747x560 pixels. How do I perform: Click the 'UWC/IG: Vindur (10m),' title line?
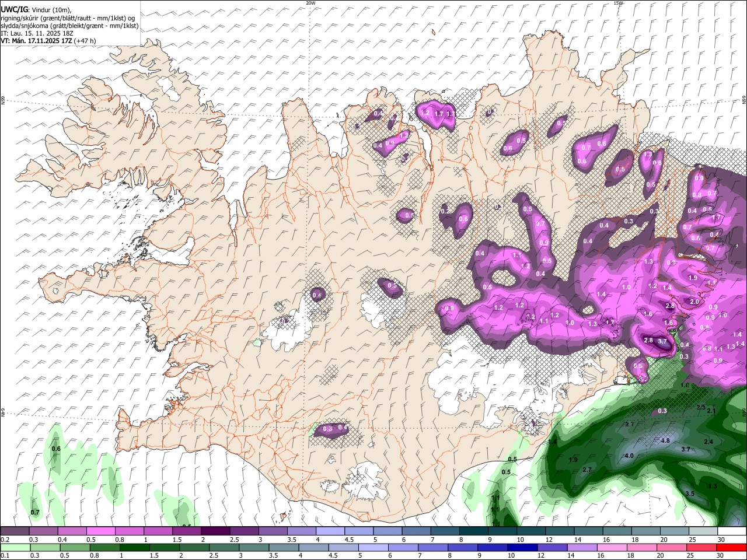pyautogui.click(x=37, y=9)
